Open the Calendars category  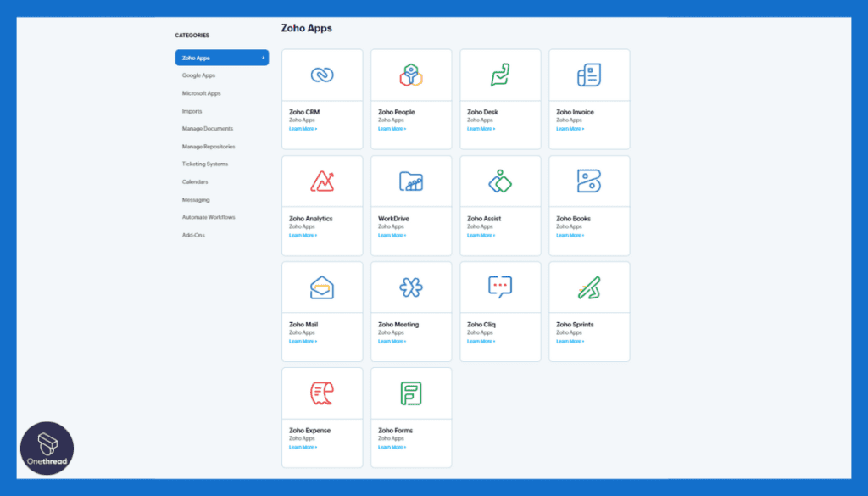pyautogui.click(x=195, y=181)
